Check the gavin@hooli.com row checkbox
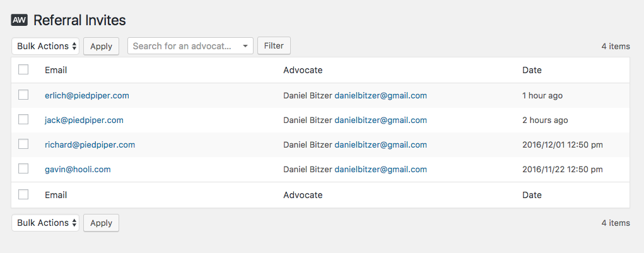Screen dimensions: 644x253 coord(23,169)
